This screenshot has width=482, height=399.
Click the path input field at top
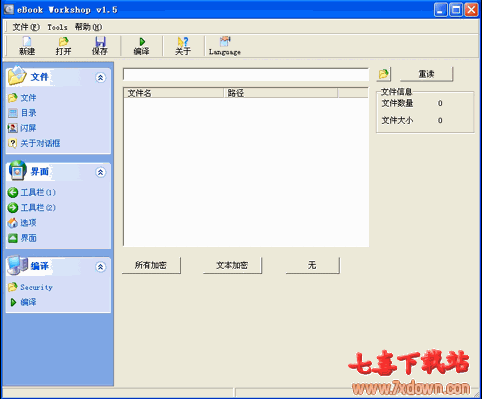(246, 74)
